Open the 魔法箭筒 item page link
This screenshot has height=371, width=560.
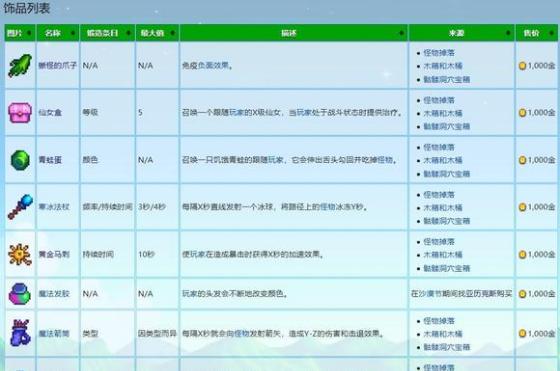(54, 333)
